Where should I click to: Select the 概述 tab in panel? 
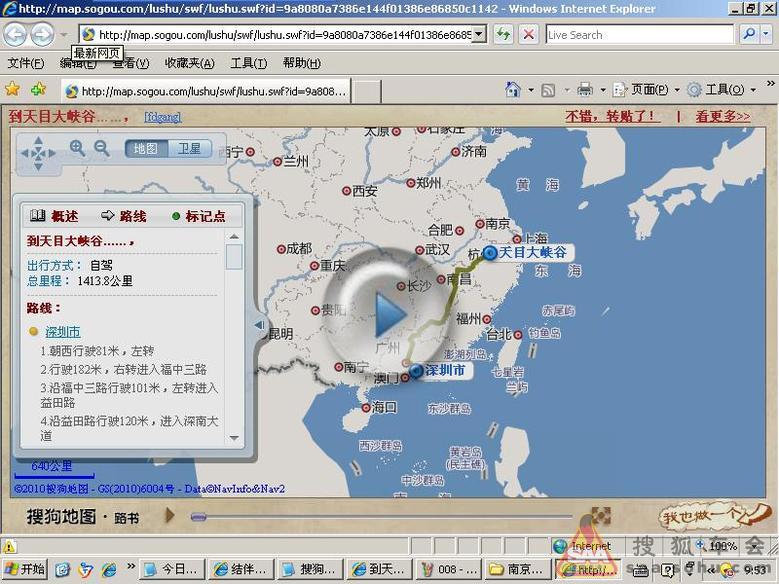pos(54,216)
